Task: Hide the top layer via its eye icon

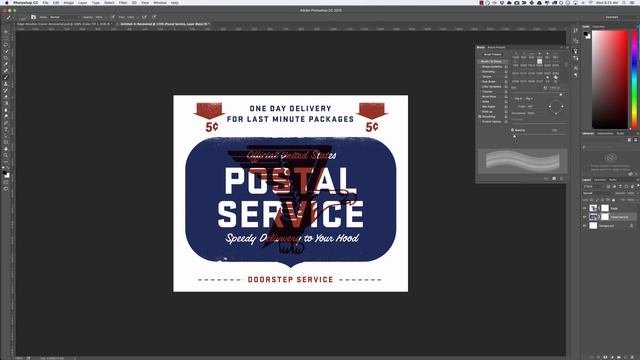Action: click(x=584, y=208)
